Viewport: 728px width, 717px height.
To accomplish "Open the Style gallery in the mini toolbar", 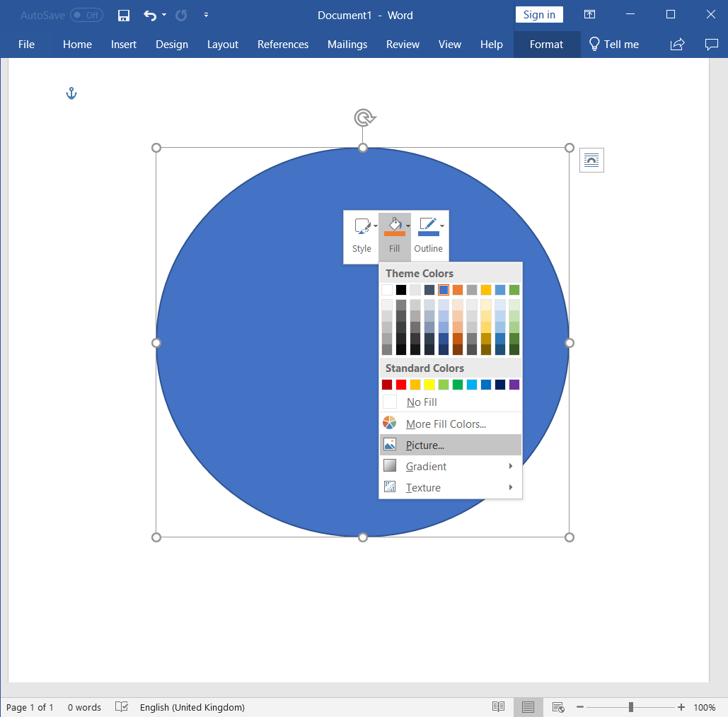I will tap(362, 233).
